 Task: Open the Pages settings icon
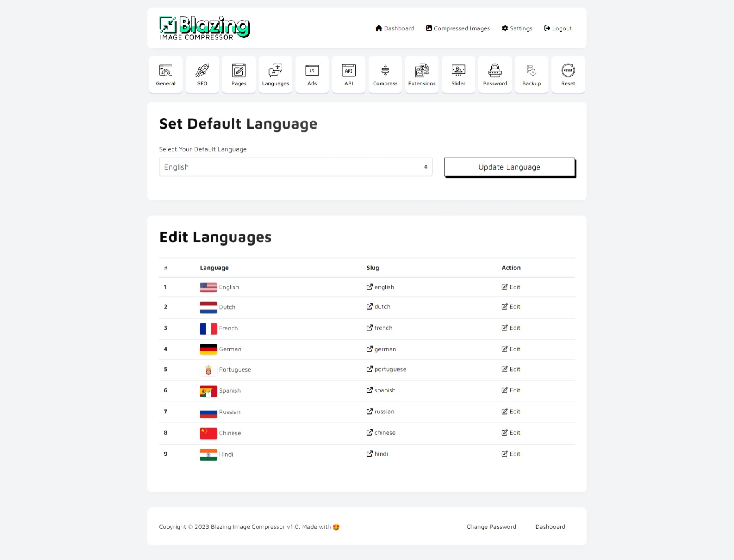(x=239, y=75)
